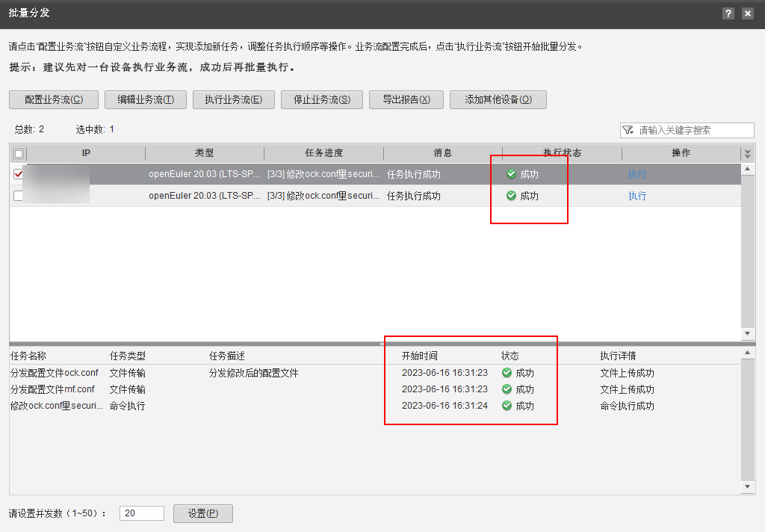Click start time 2023-06-16 16:31:24
The height and width of the screenshot is (532, 765).
pos(445,406)
